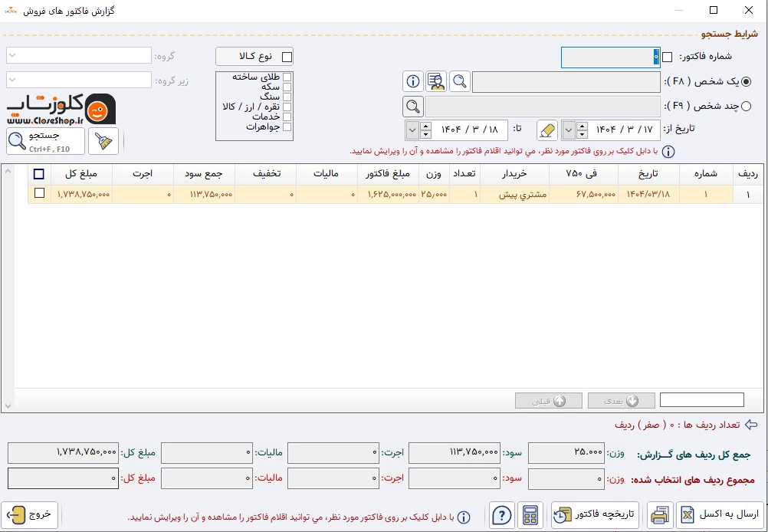Click the profit cell ۱۱۳,۷۵۰,۰۰۰ in row 1
The height and width of the screenshot is (532, 768).
pyautogui.click(x=204, y=195)
